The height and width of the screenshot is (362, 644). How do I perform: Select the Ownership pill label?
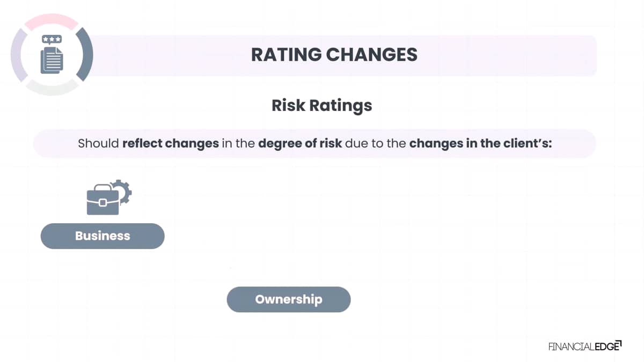click(289, 299)
